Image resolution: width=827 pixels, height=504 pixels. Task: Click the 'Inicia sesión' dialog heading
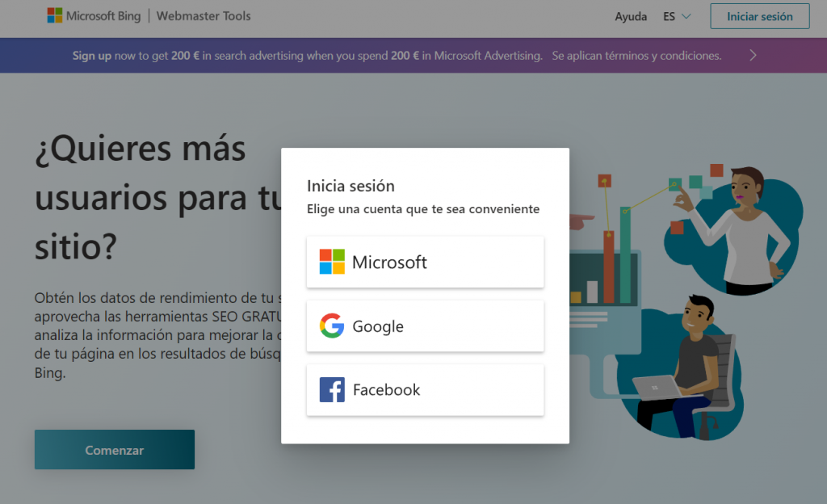coord(351,185)
